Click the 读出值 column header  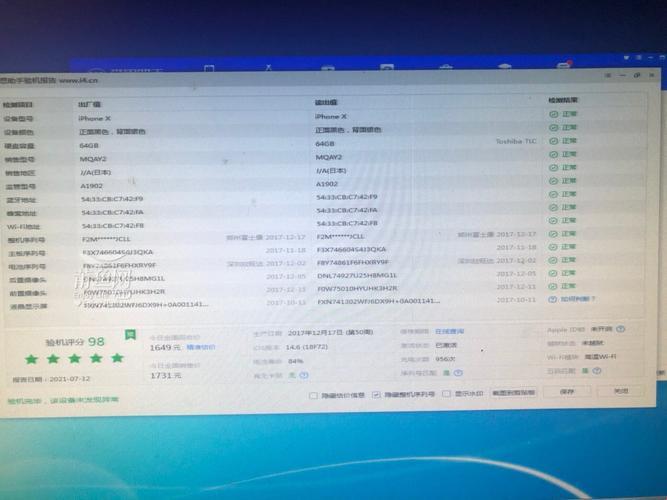click(x=326, y=103)
